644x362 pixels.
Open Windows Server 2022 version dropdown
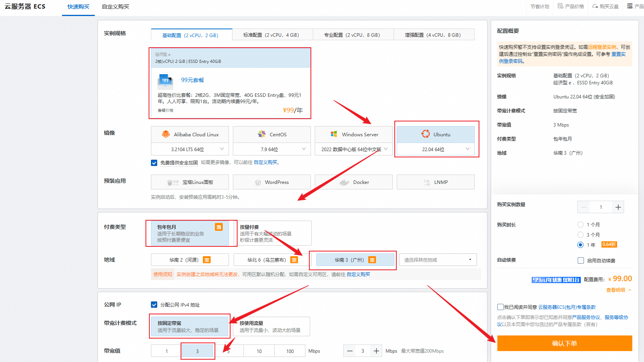[x=354, y=149]
